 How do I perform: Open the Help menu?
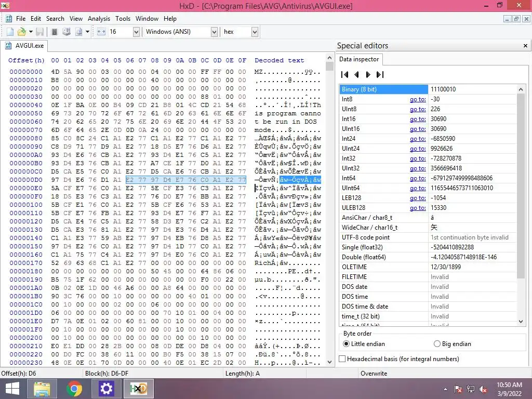click(170, 19)
